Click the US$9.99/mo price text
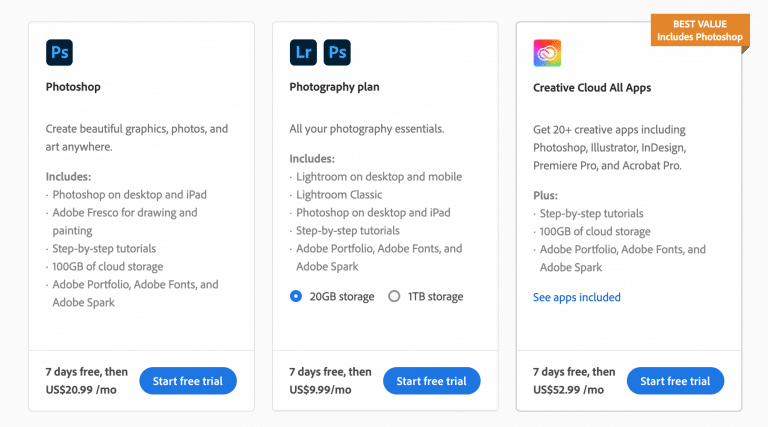The width and height of the screenshot is (768, 427). tap(320, 390)
